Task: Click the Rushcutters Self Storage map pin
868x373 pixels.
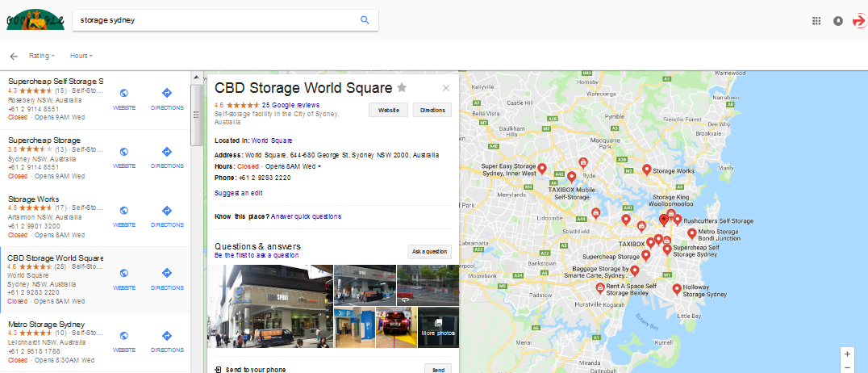Action: click(x=678, y=220)
